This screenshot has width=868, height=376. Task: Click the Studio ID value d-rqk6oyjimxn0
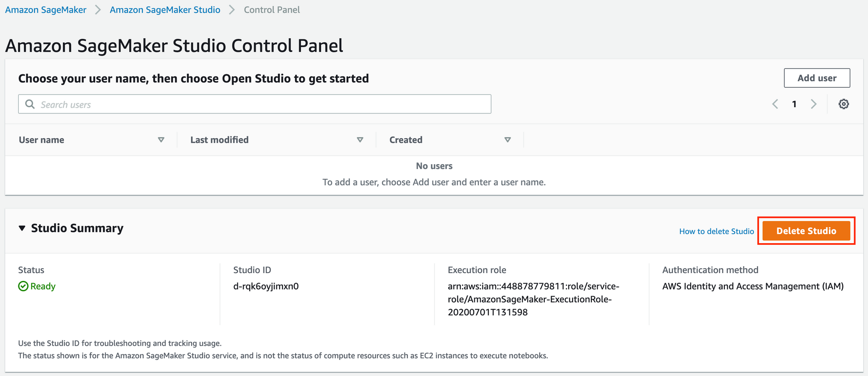pos(266,287)
